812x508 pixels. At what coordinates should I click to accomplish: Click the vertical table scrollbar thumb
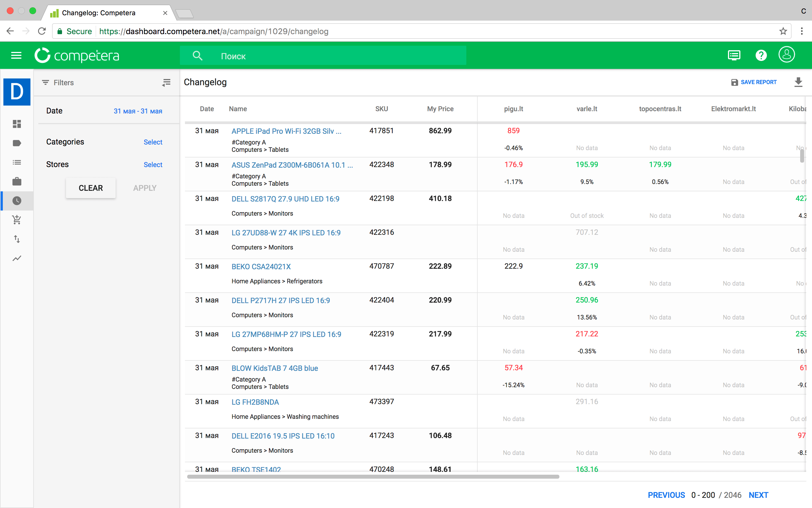[802, 155]
